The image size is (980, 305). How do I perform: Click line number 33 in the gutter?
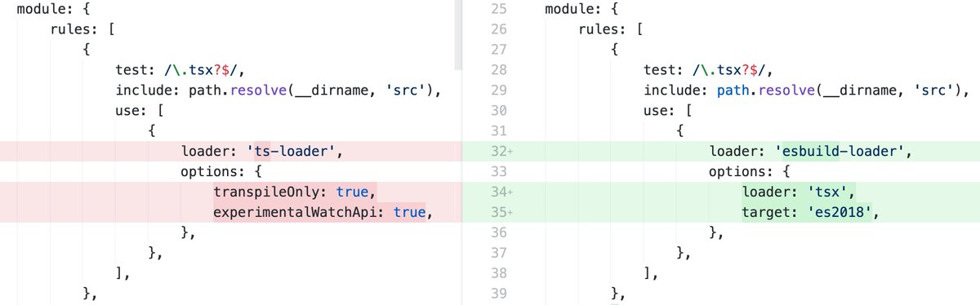coord(500,172)
